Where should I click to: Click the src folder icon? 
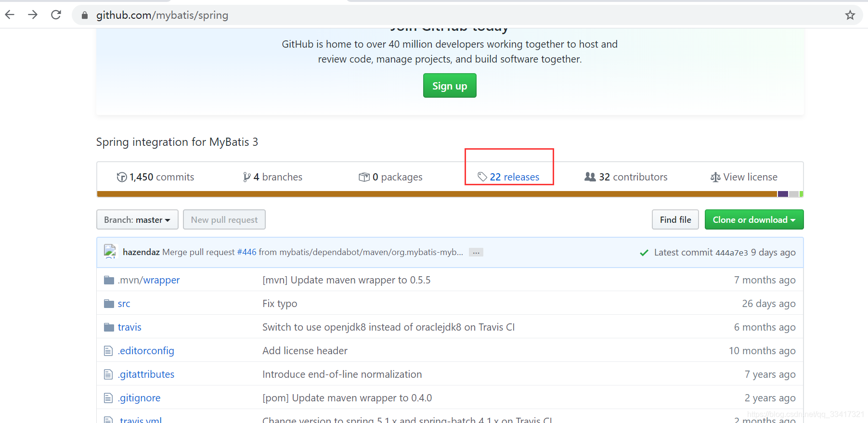109,304
